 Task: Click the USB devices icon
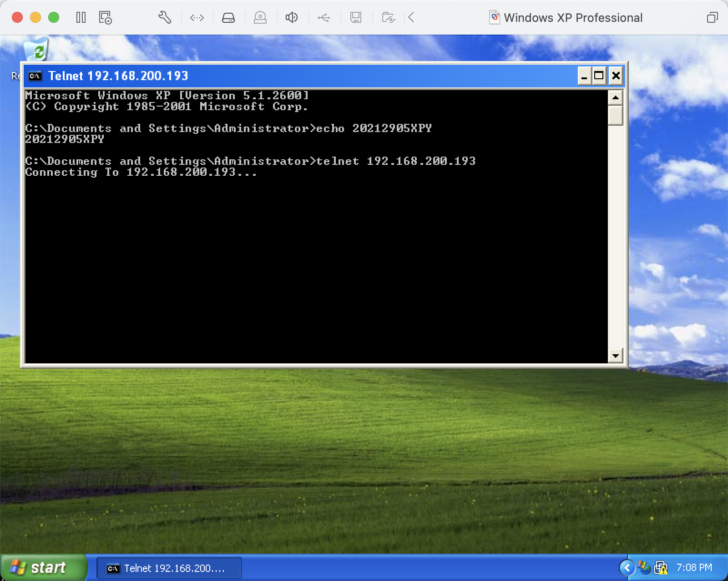pos(324,18)
